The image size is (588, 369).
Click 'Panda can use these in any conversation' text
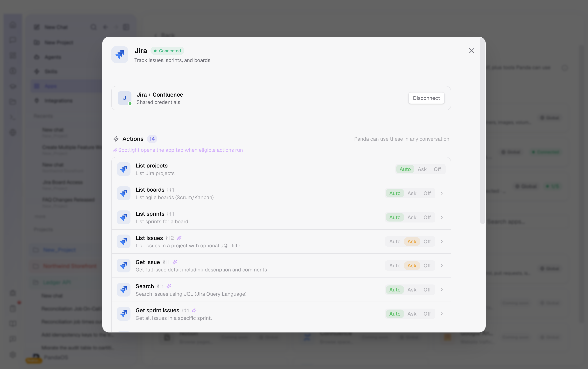402,139
